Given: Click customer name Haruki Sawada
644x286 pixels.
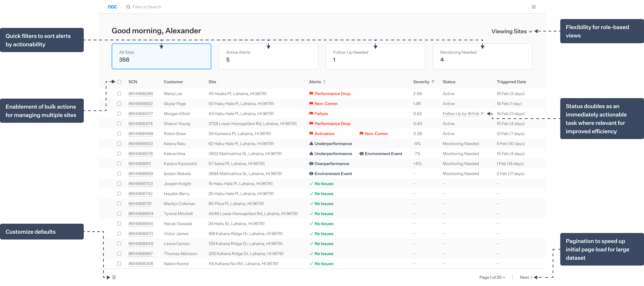Looking at the screenshot, I should point(178,224).
